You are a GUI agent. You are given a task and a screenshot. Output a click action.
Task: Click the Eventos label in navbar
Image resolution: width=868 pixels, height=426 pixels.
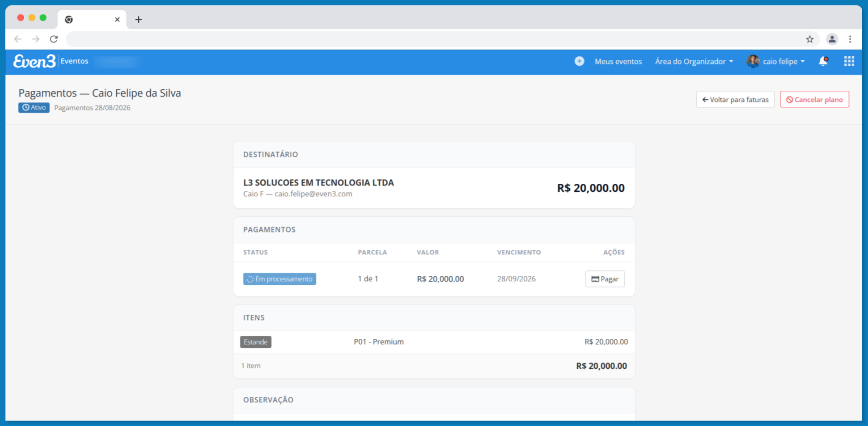pyautogui.click(x=74, y=61)
